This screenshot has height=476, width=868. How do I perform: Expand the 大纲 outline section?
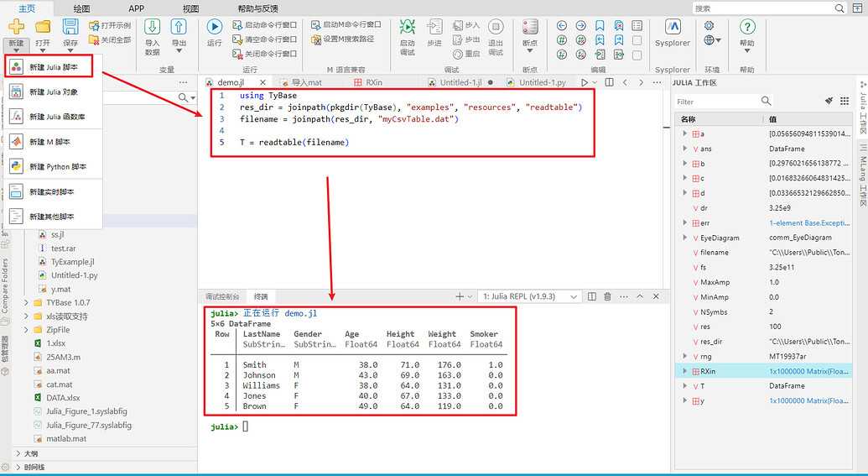coord(18,453)
